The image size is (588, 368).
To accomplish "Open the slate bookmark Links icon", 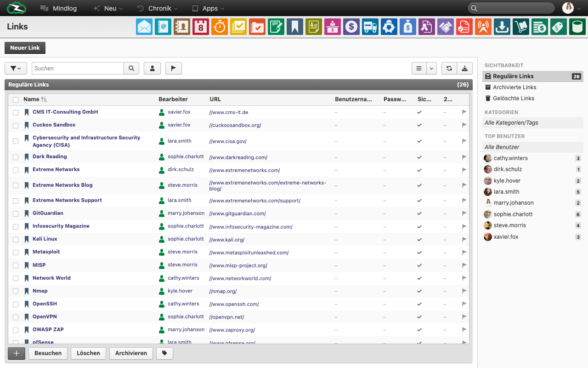I will click(x=295, y=27).
